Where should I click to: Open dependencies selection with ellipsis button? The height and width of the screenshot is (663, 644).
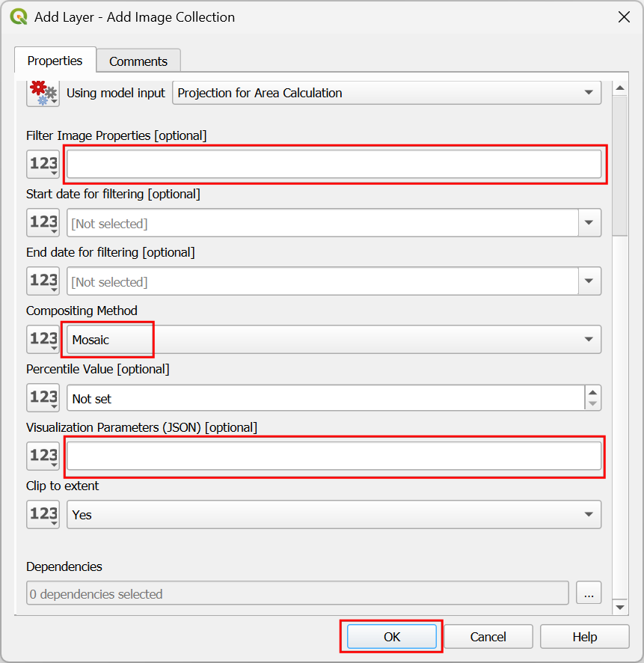point(589,593)
